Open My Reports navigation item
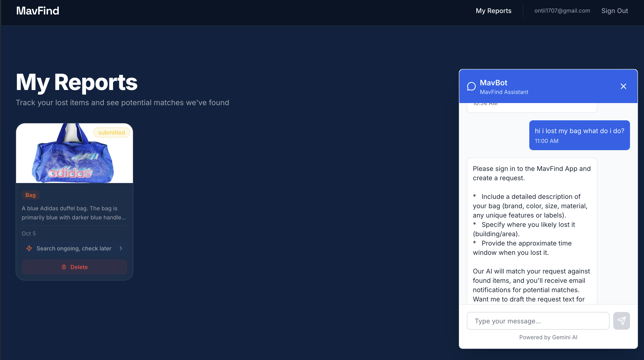Viewport: 644px width, 360px height. pos(493,11)
